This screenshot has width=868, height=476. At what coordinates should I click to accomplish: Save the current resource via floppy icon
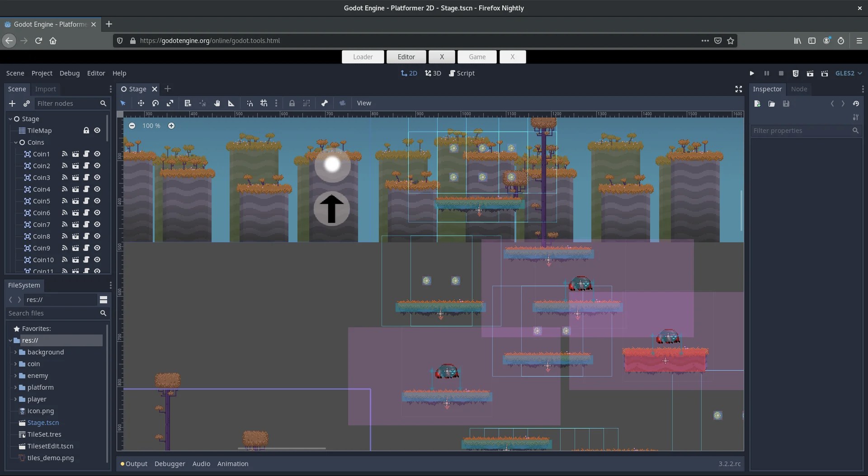(787, 104)
